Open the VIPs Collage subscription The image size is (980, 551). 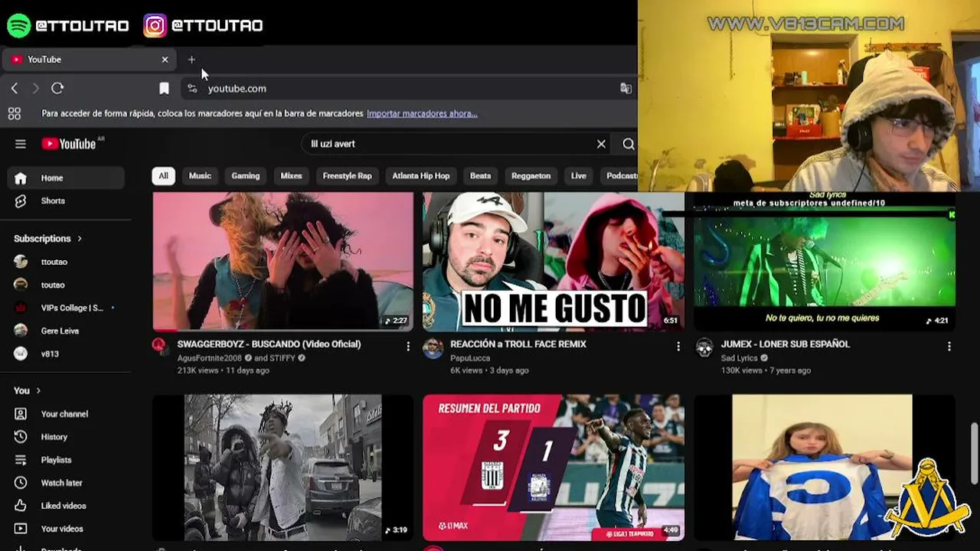coord(66,308)
